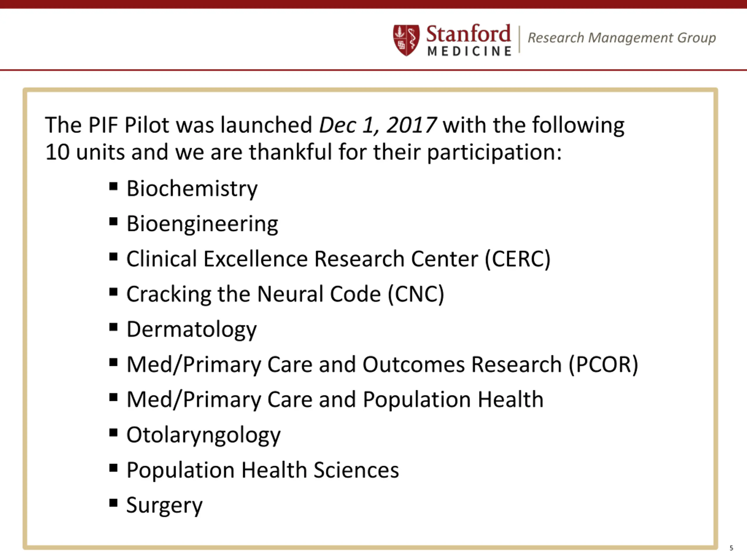Click the Stanford wordmark text

point(468,34)
